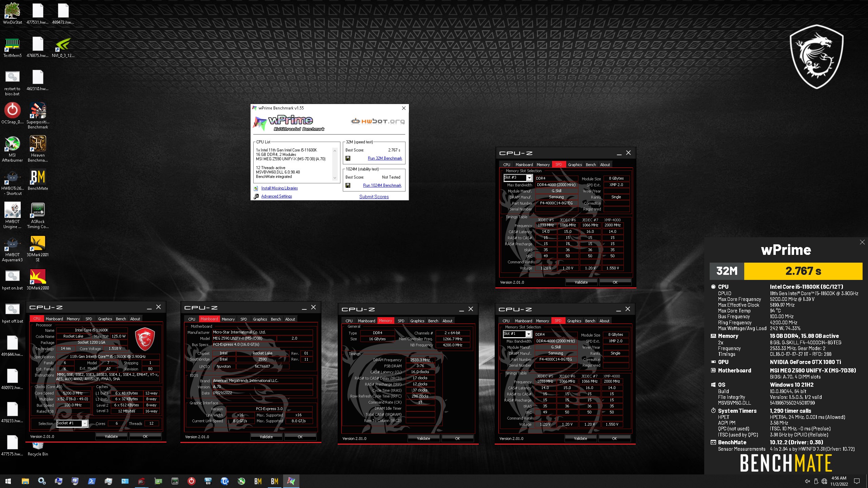Click OK in the Mainboard CPU-Z window

point(300,437)
